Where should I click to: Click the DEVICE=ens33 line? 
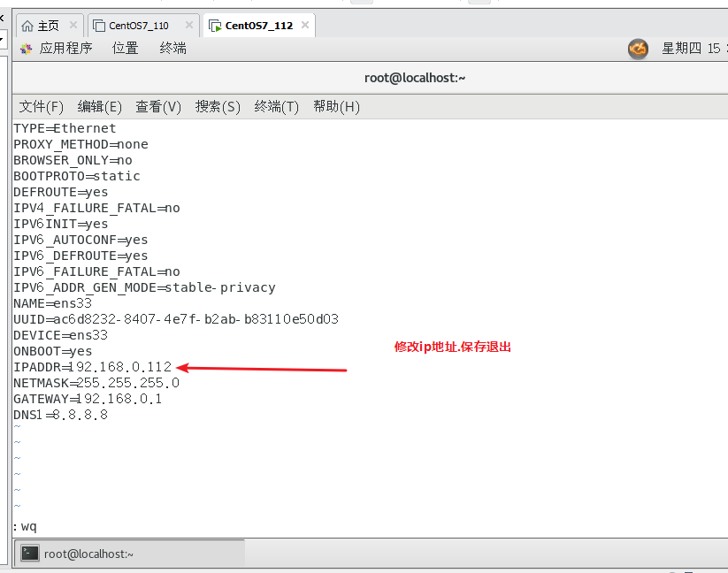click(61, 335)
